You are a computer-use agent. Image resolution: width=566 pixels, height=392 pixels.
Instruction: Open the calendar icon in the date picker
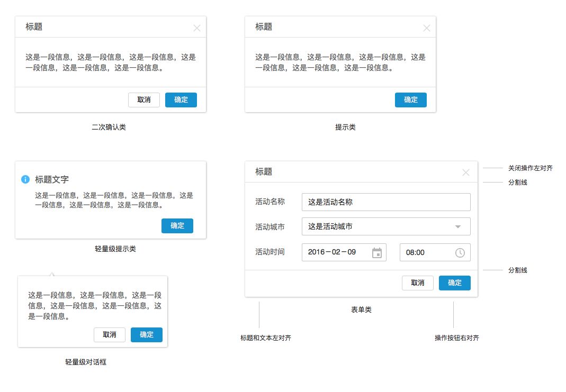tap(376, 253)
